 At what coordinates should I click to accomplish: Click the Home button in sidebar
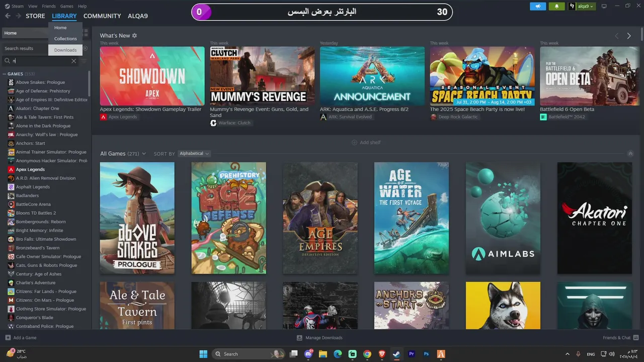[x=25, y=33]
